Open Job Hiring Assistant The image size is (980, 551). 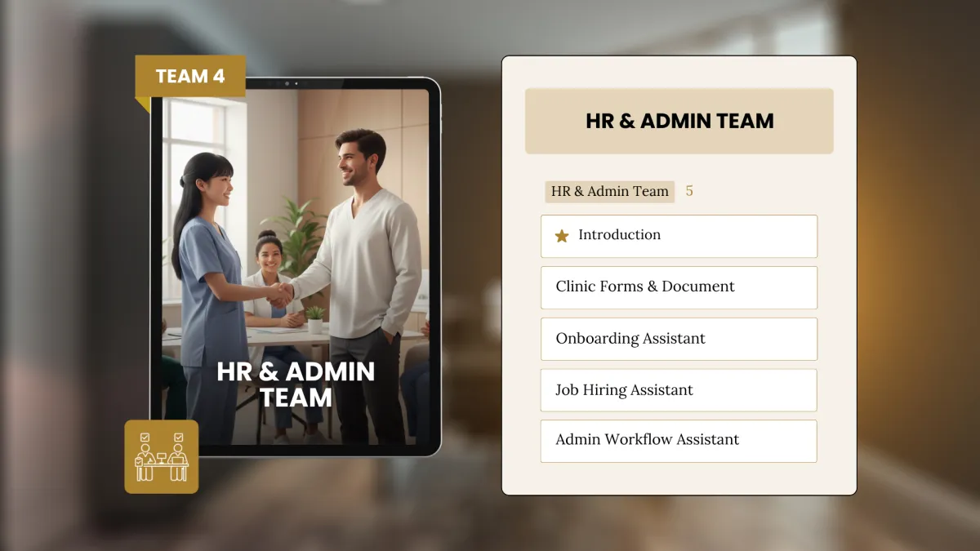679,390
